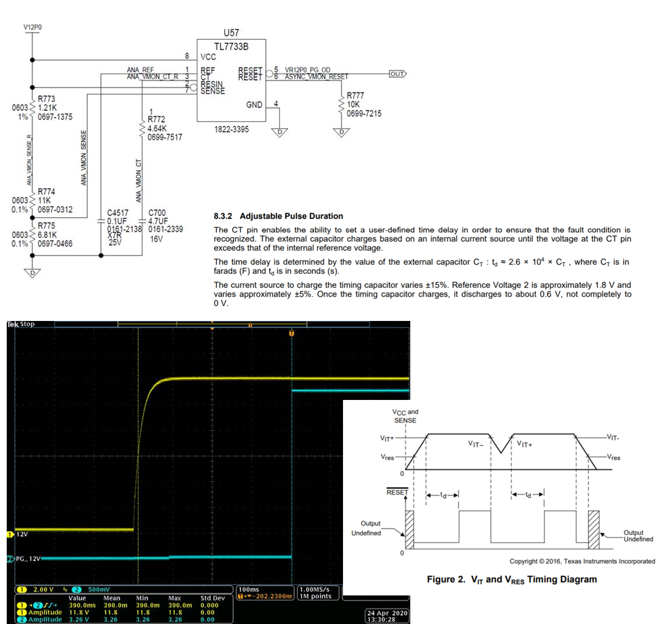
Task: Click the U57 reference designator
Action: (231, 33)
